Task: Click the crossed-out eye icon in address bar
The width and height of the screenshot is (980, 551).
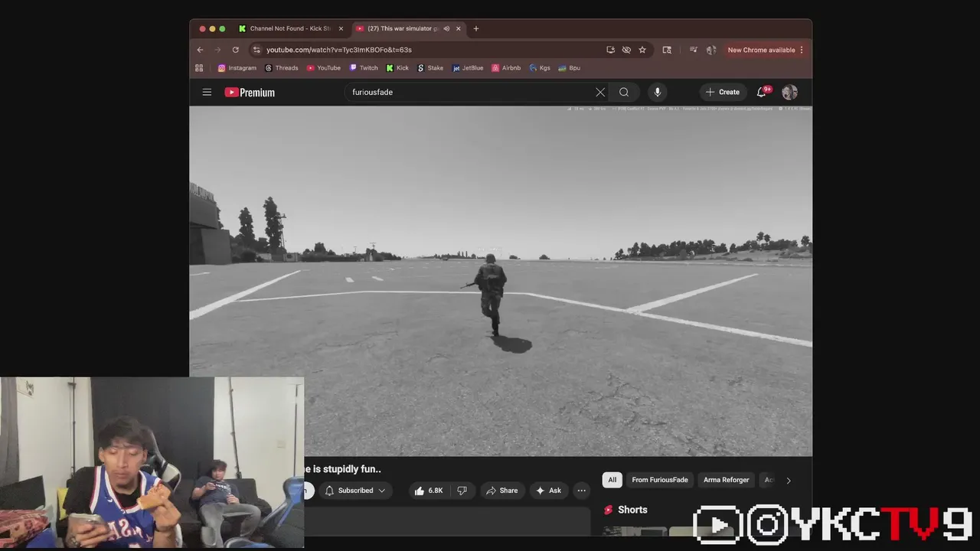Action: coord(626,50)
